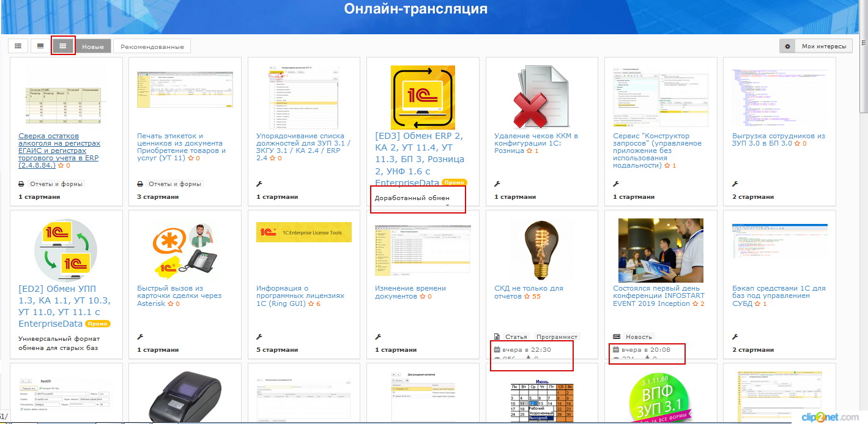Click the wrench icon in Изменение времени документов card
The width and height of the screenshot is (868, 424).
click(377, 337)
